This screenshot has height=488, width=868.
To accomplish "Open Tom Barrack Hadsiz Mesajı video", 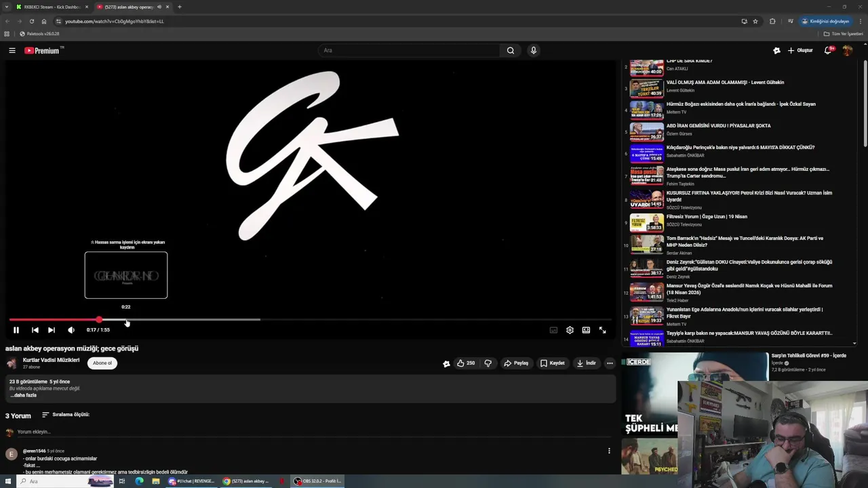I will click(745, 241).
